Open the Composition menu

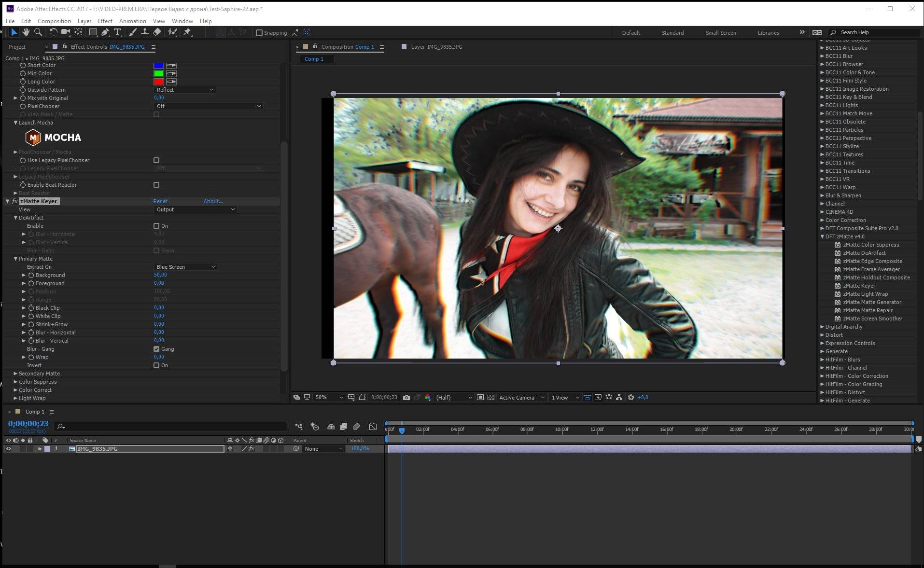54,21
